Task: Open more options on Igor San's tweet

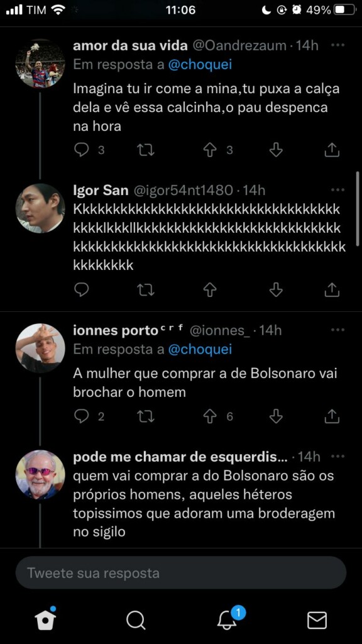Action: [337, 190]
